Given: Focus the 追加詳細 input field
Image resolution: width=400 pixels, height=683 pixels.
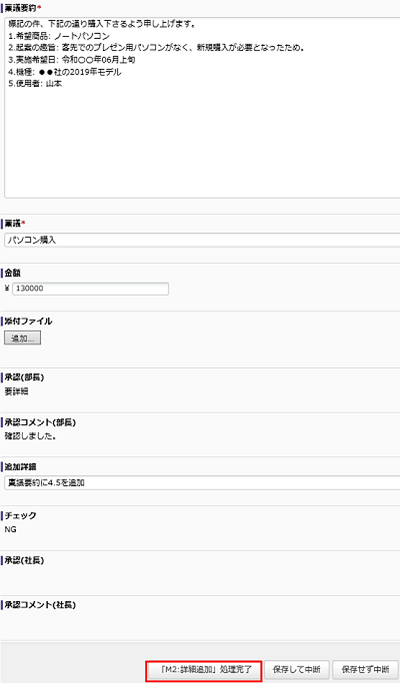Looking at the screenshot, I should (x=202, y=483).
